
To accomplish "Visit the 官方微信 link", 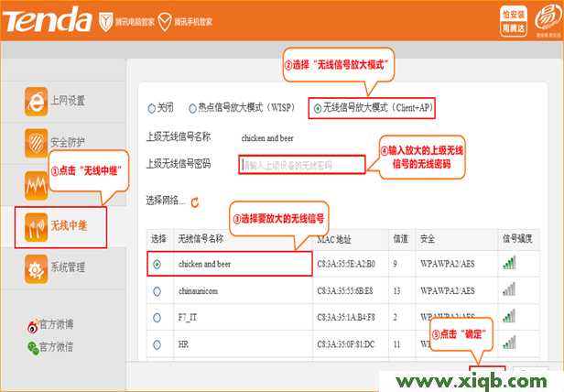I will [x=56, y=347].
